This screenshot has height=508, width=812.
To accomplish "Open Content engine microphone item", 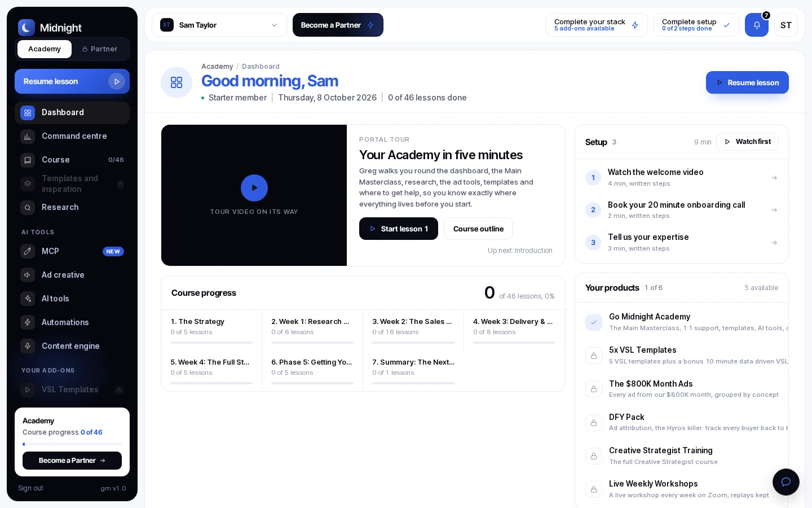I will coord(72,346).
